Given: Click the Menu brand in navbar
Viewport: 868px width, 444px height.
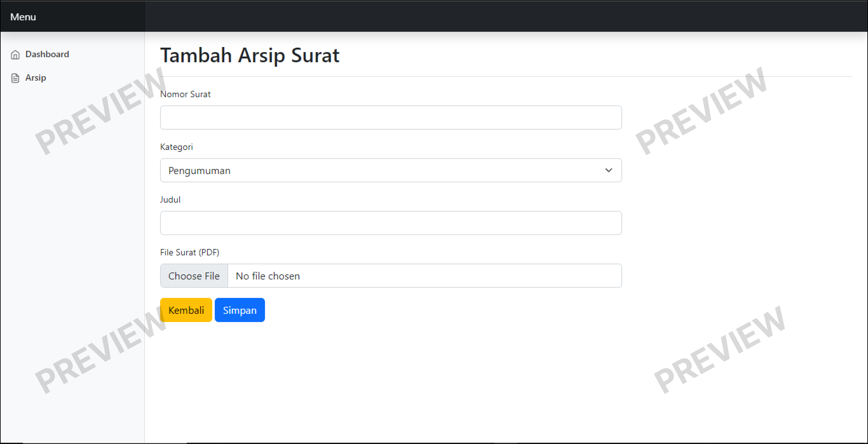Looking at the screenshot, I should click(23, 17).
